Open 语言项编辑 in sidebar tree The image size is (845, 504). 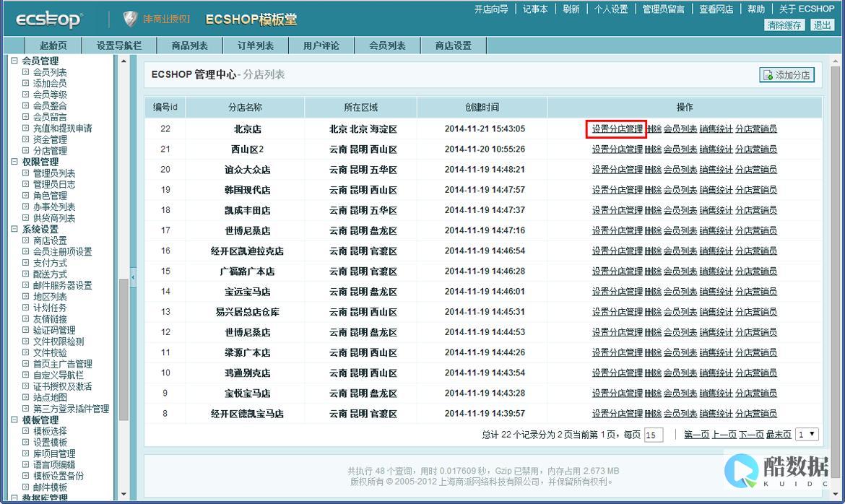[54, 465]
